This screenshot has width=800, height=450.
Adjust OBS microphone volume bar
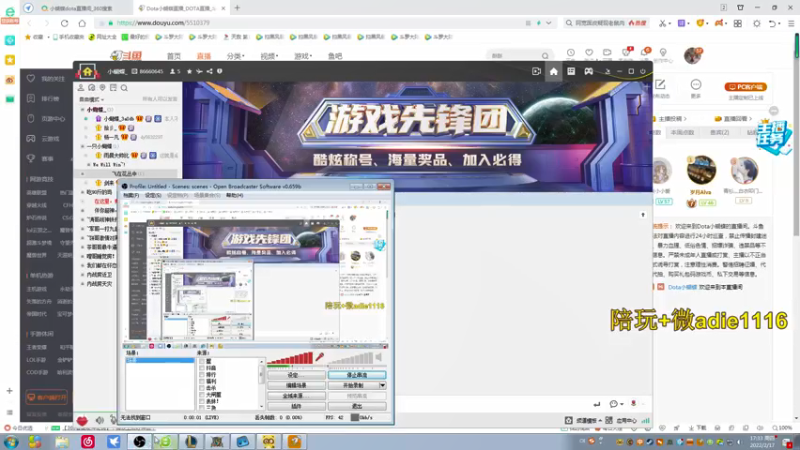[290, 359]
